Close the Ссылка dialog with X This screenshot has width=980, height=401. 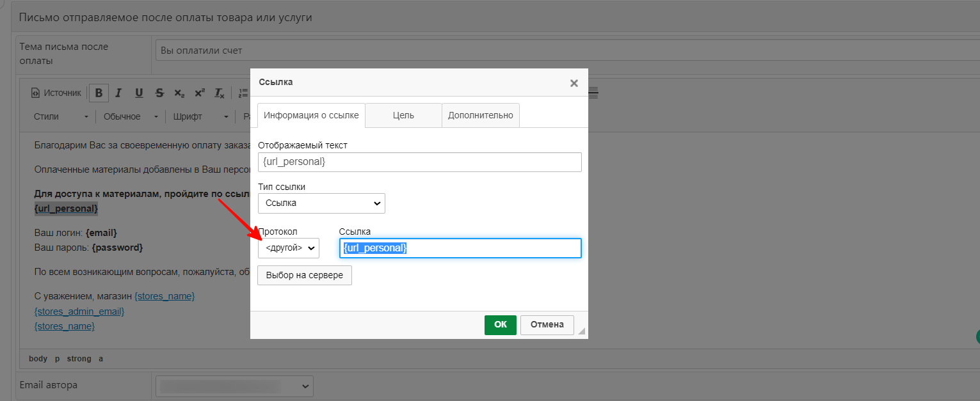[x=574, y=83]
